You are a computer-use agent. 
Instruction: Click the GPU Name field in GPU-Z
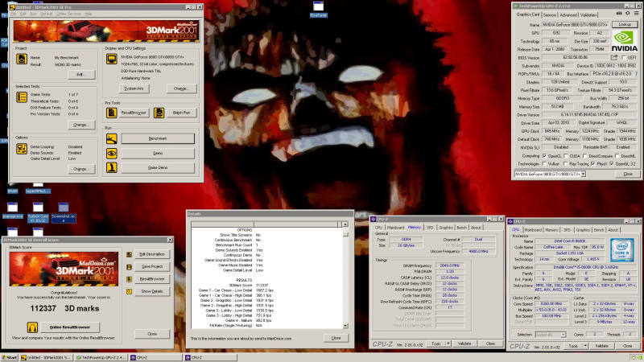coord(575,25)
